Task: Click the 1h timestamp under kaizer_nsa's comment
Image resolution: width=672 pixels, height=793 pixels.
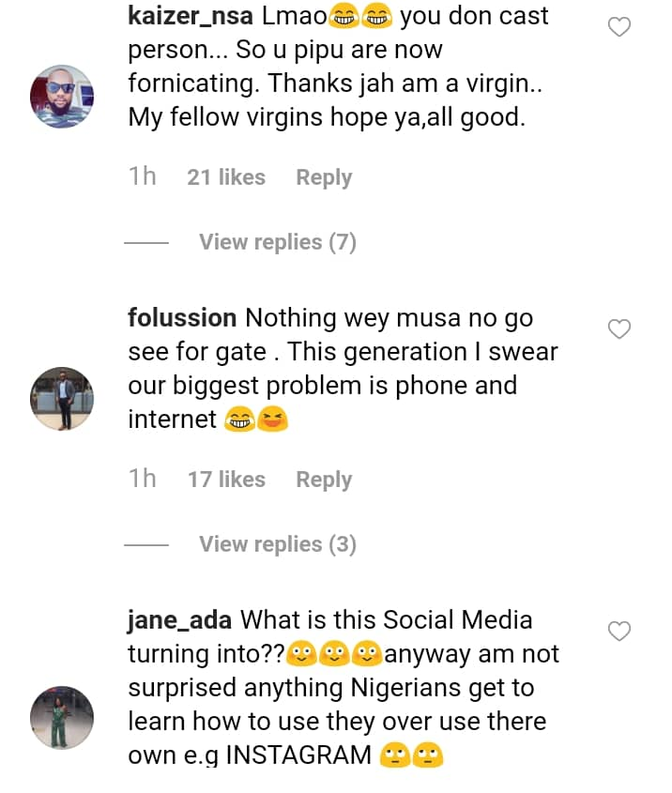Action: click(x=143, y=177)
